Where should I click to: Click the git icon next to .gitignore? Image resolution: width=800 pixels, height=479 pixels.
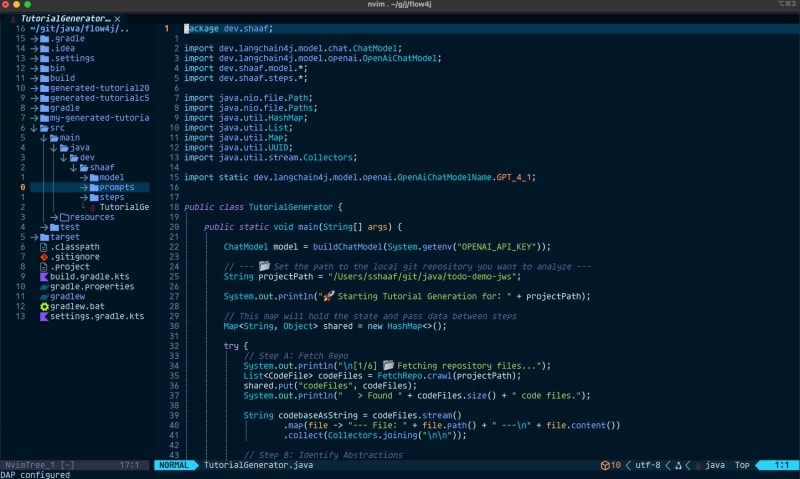point(44,256)
